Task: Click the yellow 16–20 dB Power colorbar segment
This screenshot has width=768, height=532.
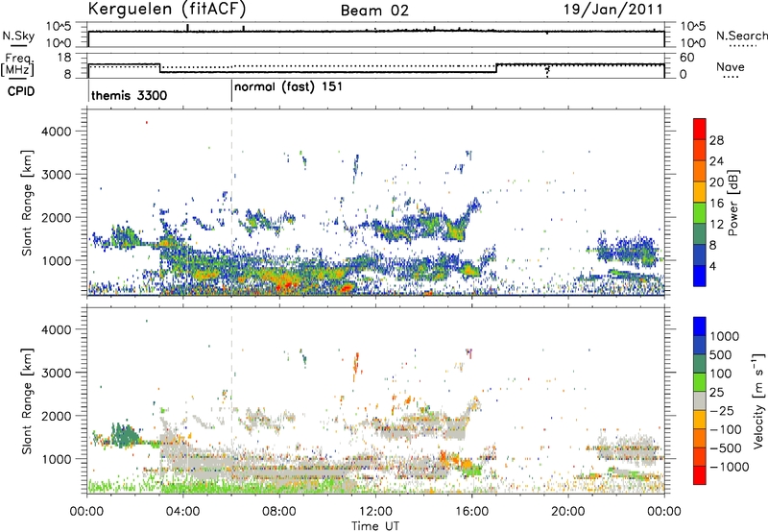Action: click(x=700, y=191)
